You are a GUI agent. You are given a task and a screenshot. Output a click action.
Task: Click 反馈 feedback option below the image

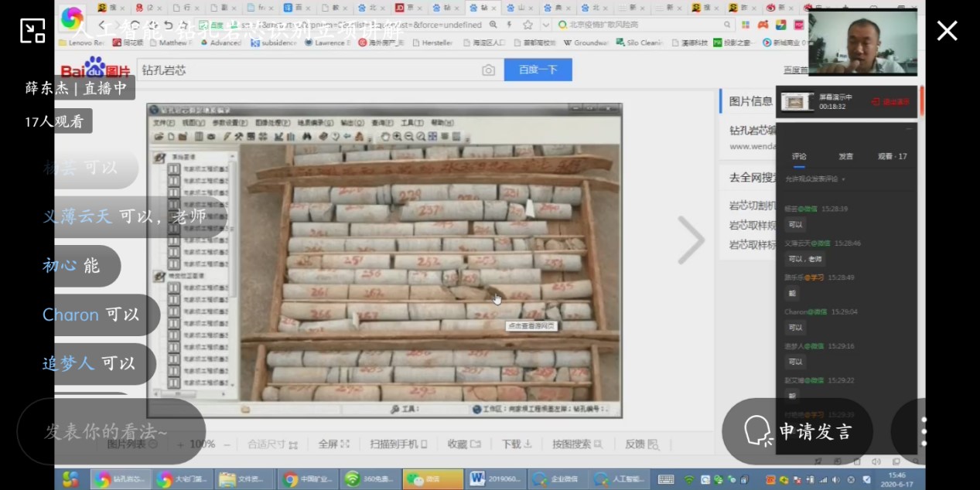pyautogui.click(x=642, y=444)
